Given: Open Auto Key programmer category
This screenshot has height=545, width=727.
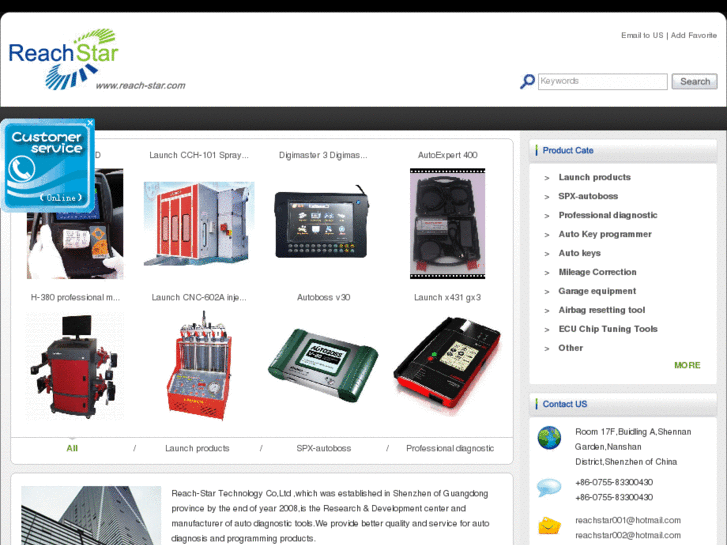Looking at the screenshot, I should [605, 234].
